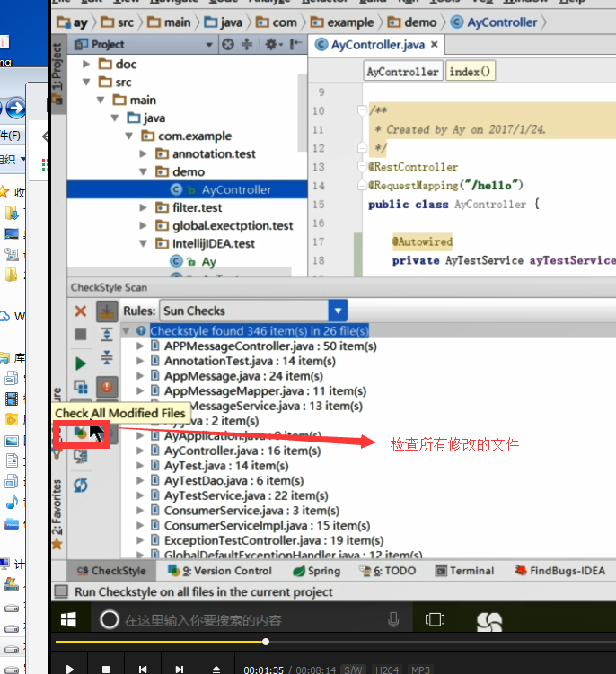Close the CheckStyle tool window with the red X

point(81,311)
